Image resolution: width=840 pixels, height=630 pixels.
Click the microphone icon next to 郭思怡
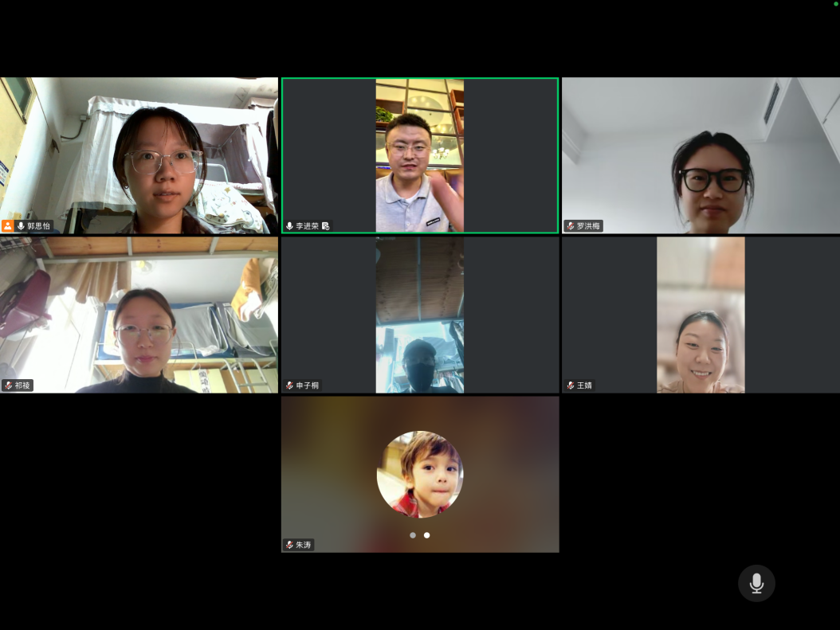21,226
